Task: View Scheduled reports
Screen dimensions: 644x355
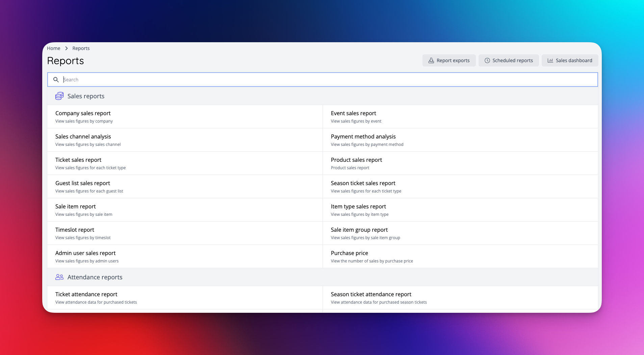Action: coord(509,60)
